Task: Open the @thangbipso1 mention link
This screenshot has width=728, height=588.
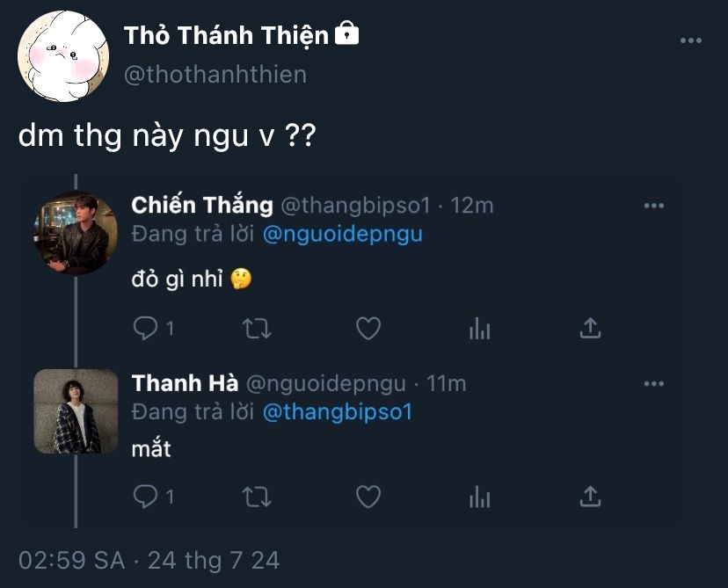Action: pyautogui.click(x=338, y=412)
